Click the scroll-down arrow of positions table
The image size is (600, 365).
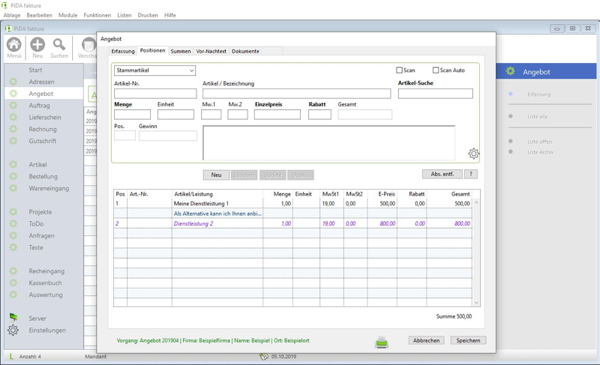pos(476,303)
